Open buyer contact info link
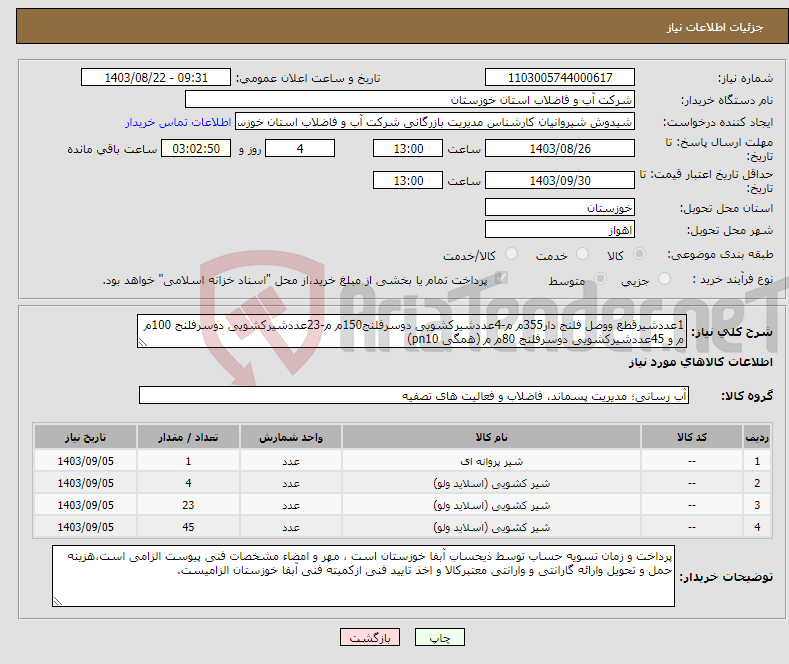 [178, 122]
